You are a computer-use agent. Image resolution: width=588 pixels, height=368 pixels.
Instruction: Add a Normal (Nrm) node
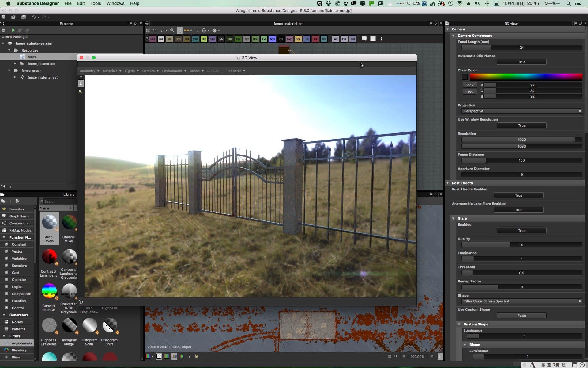tap(272, 39)
